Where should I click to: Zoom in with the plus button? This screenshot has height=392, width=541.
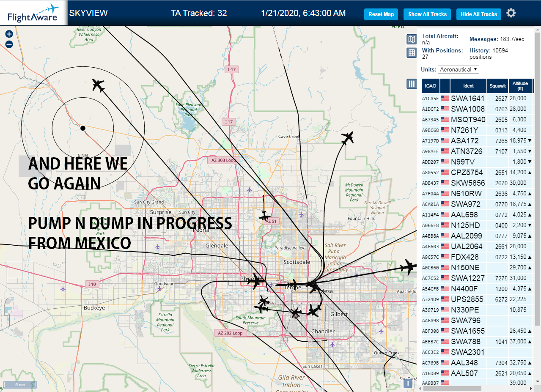[x=9, y=34]
